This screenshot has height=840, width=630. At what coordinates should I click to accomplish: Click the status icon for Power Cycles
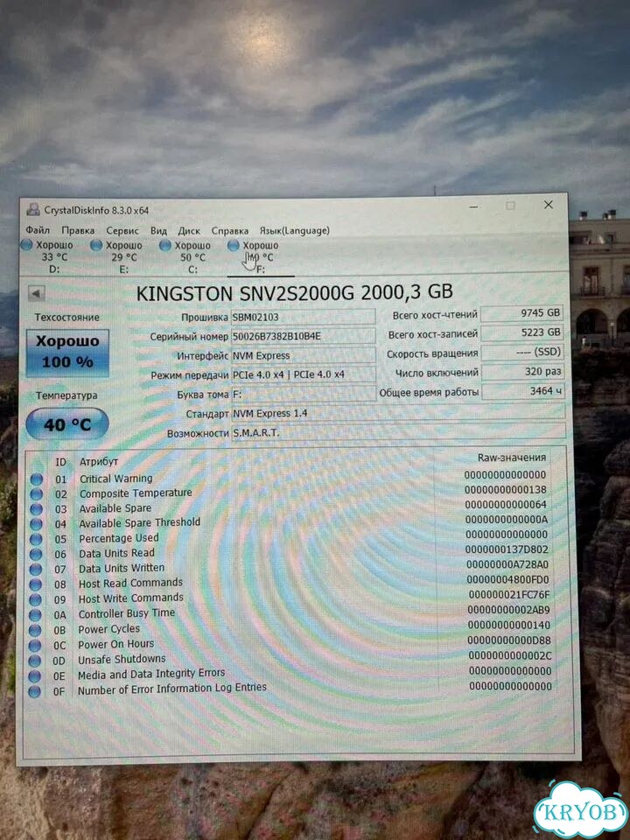35,631
